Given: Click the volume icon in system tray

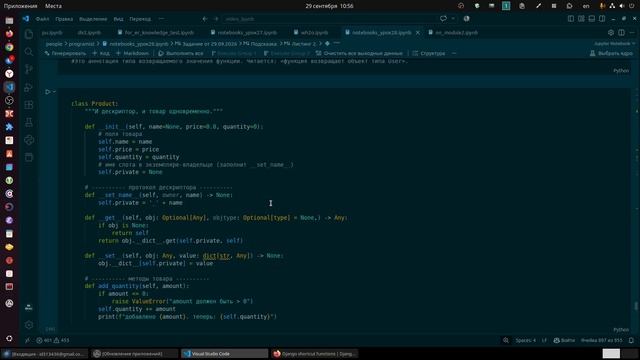Looking at the screenshot, I should [x=622, y=6].
